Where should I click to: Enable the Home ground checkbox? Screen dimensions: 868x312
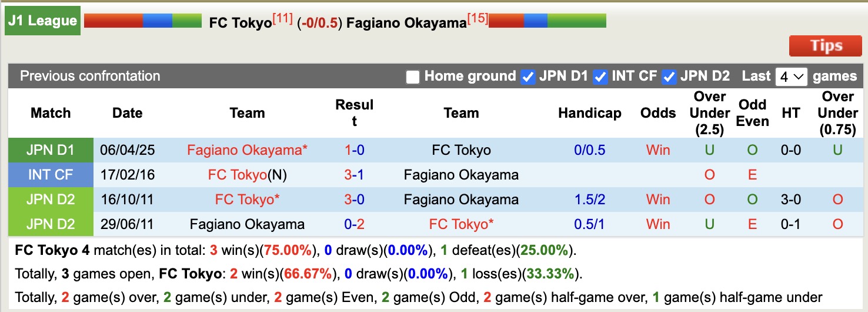point(413,77)
